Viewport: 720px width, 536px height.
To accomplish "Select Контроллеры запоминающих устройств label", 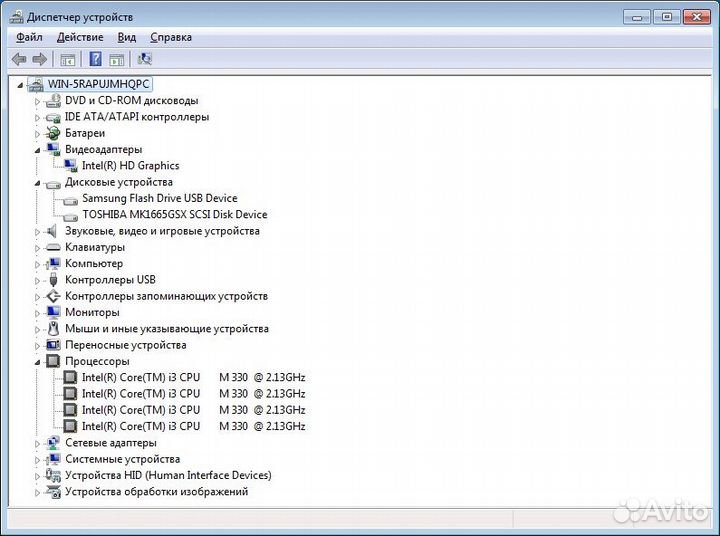I will (166, 296).
